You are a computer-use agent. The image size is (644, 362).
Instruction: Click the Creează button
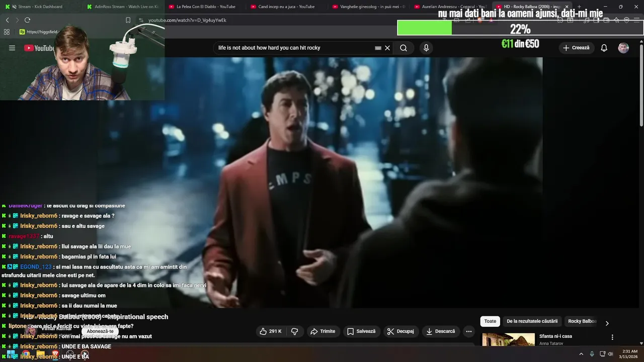576,48
